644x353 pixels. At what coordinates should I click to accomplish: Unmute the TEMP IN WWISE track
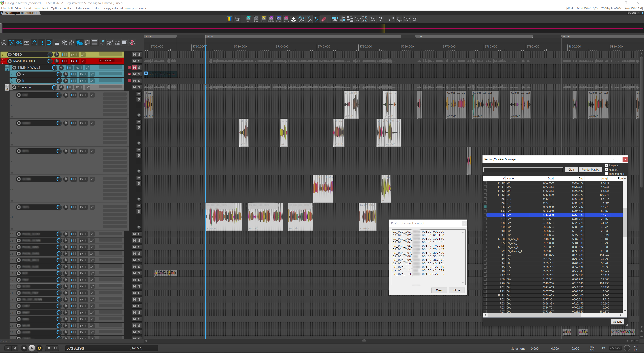click(x=134, y=67)
